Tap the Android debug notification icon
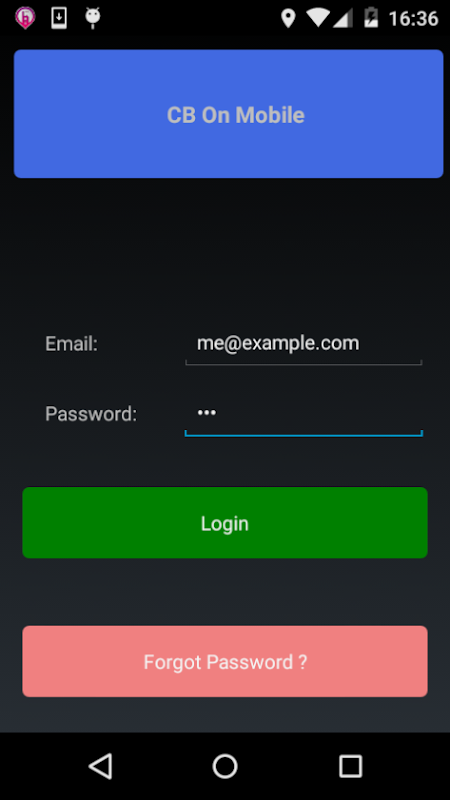 coord(92,18)
